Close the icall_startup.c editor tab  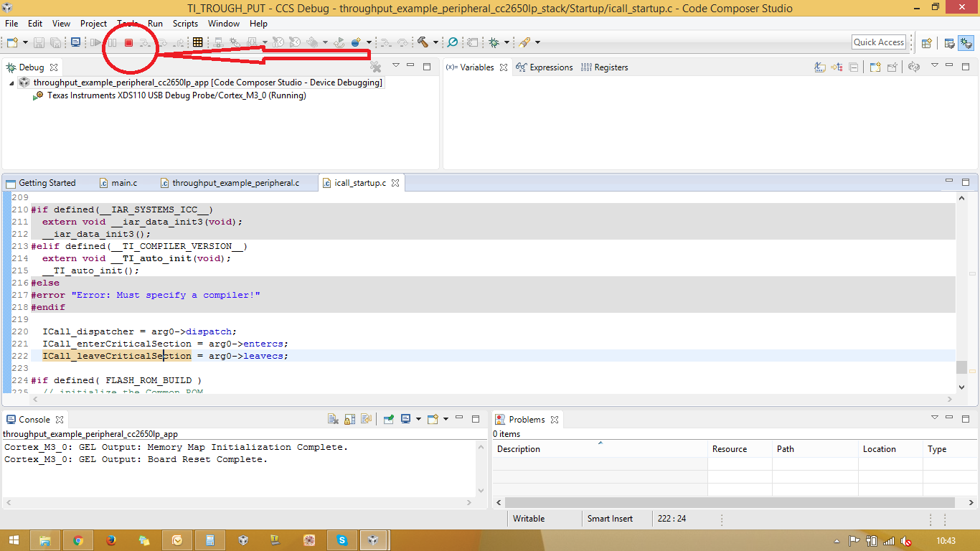click(395, 183)
